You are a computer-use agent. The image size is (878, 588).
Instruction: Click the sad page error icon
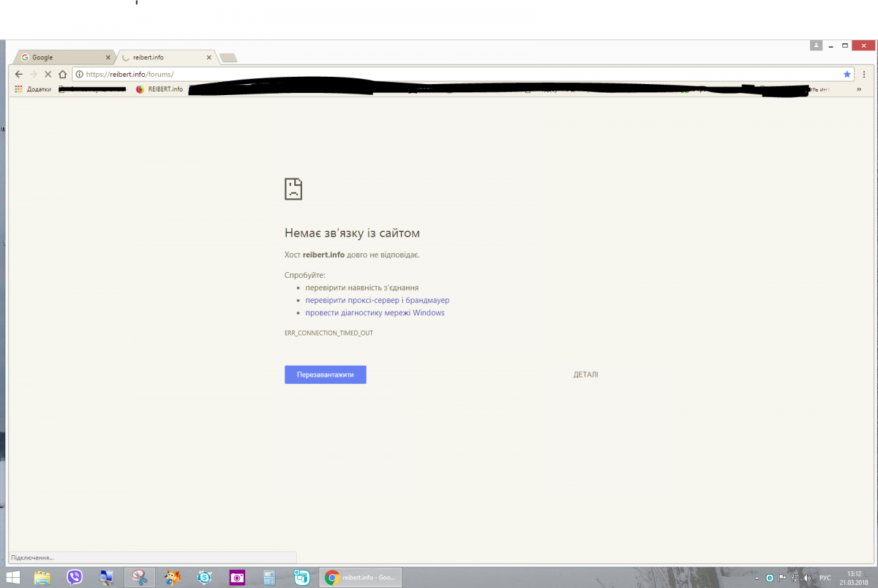293,189
